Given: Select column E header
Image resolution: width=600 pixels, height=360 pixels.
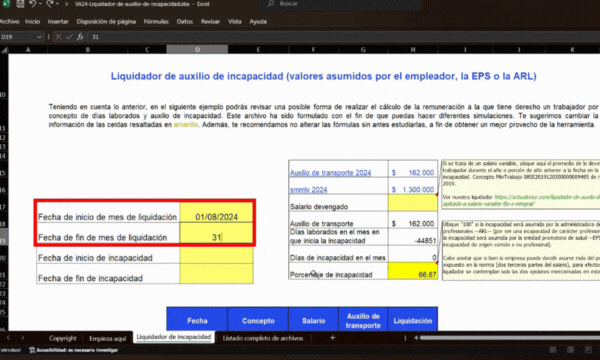Looking at the screenshot, I should (258, 50).
